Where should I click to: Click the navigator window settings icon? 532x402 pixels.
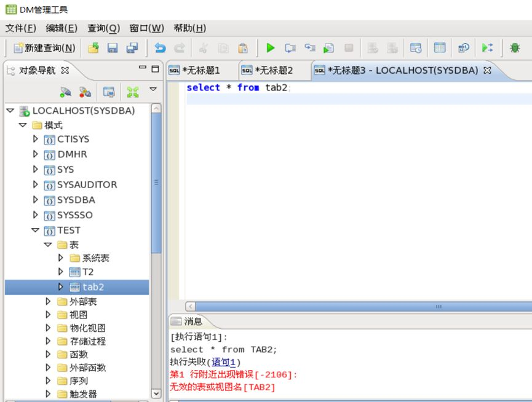click(x=109, y=92)
